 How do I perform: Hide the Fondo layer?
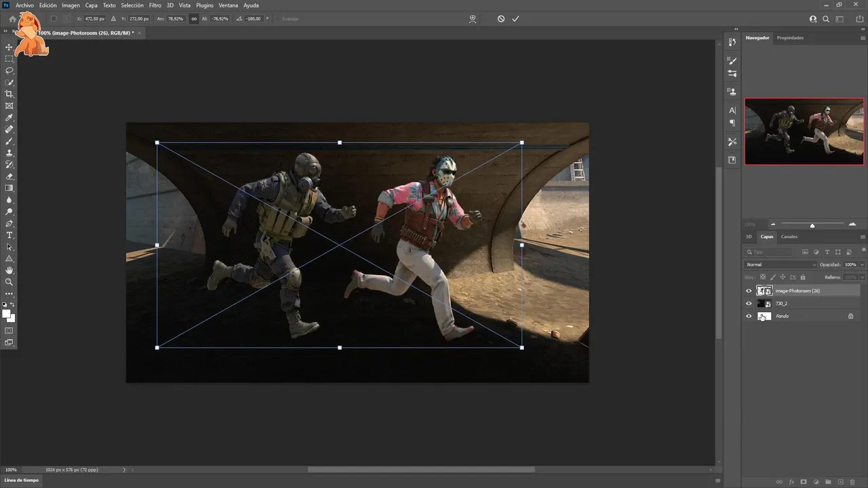[749, 316]
